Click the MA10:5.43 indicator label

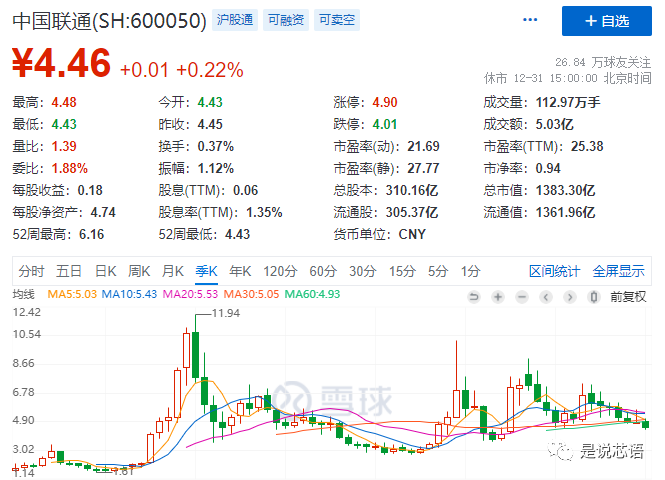[129, 294]
